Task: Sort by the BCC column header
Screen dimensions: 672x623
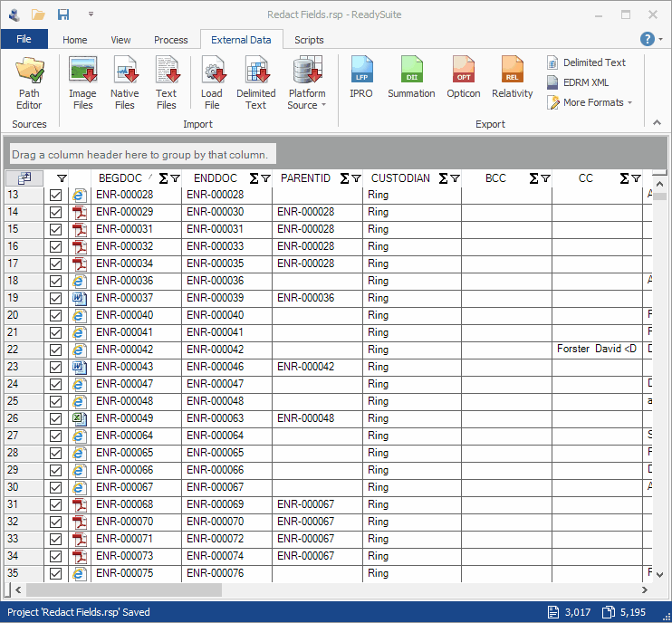Action: [x=495, y=178]
